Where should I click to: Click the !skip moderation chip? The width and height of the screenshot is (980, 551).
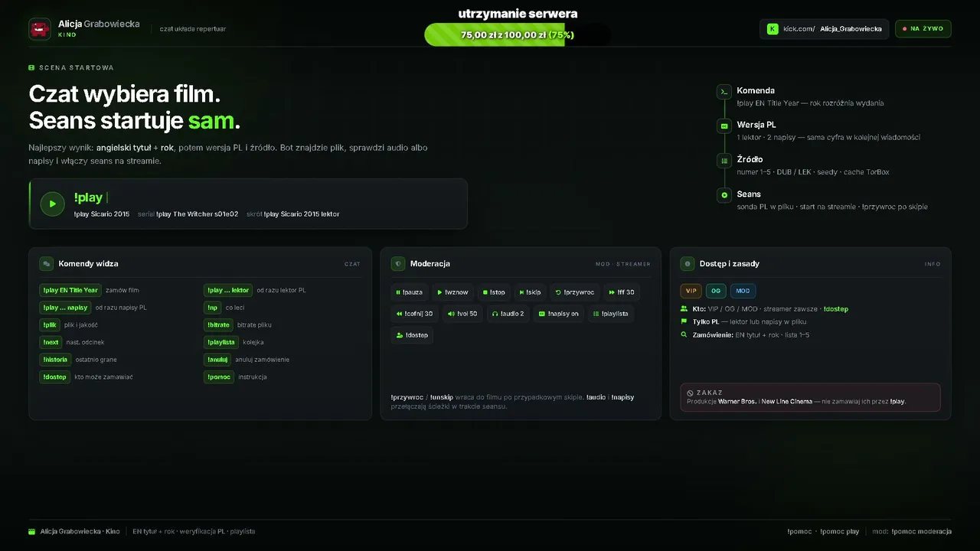pyautogui.click(x=530, y=292)
